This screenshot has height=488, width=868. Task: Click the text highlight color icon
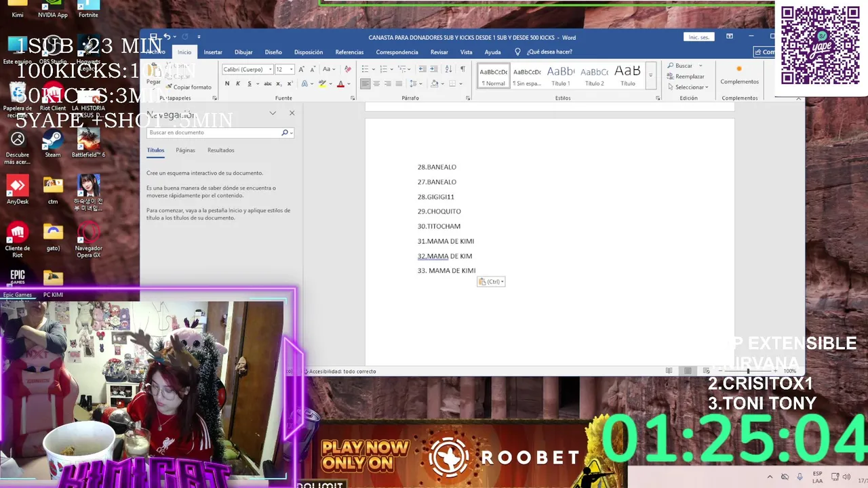pyautogui.click(x=323, y=84)
